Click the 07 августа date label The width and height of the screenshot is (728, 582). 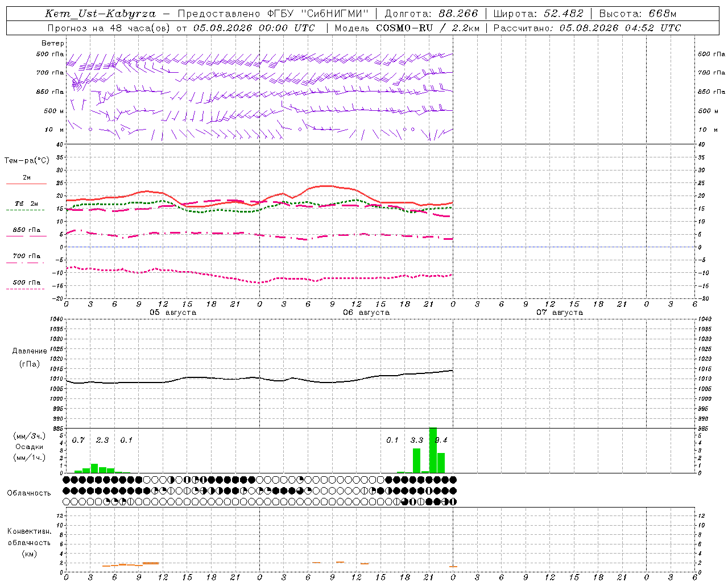(560, 312)
